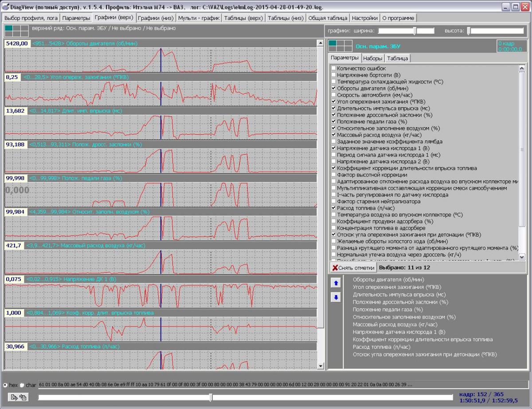Open the Общая таблица tab
Viewport: 532px width, 409px height.
(x=328, y=18)
